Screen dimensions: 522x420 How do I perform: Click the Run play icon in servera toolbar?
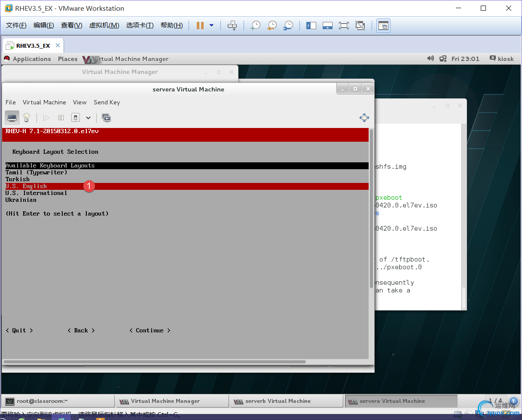click(x=46, y=118)
